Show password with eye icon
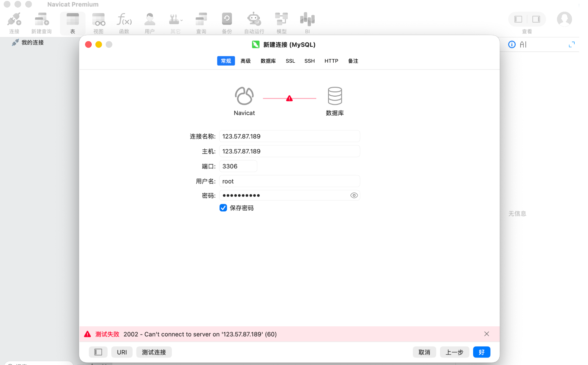 [354, 195]
